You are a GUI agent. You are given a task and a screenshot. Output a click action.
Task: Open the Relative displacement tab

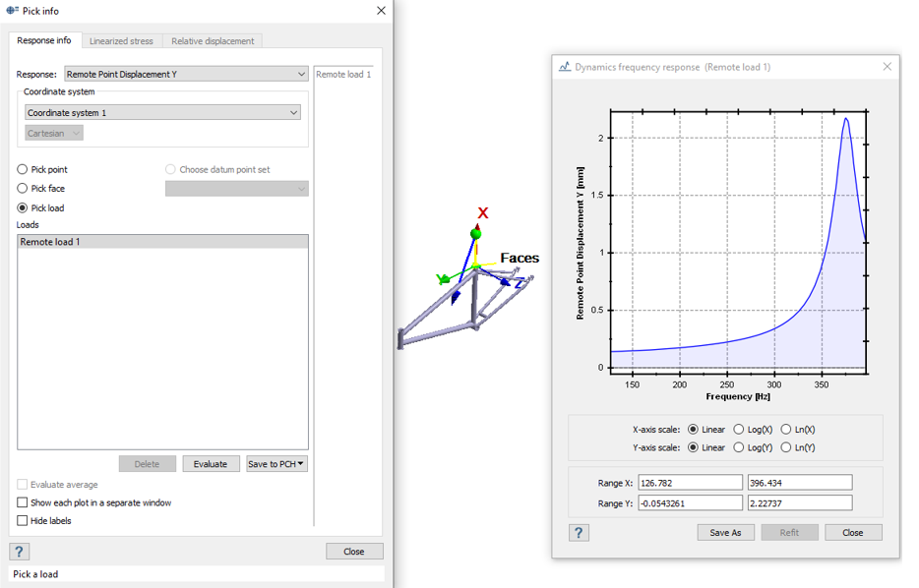(x=213, y=41)
